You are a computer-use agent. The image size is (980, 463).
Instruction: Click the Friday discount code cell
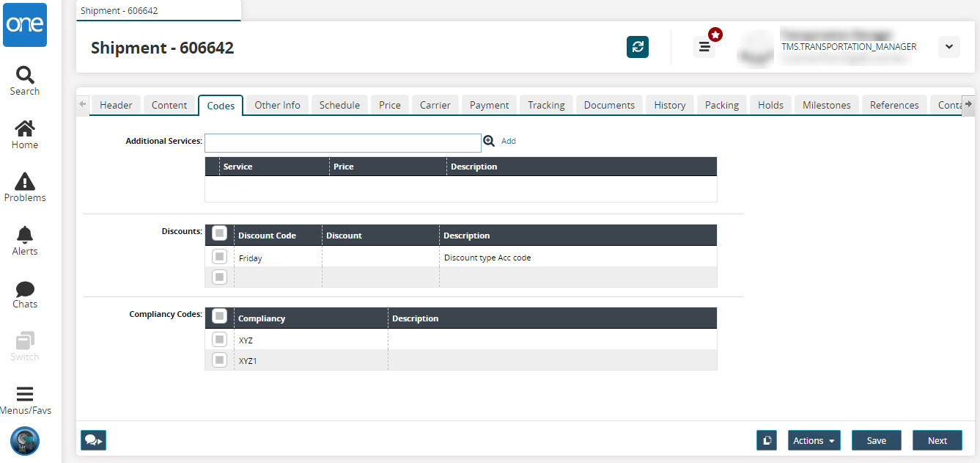278,258
